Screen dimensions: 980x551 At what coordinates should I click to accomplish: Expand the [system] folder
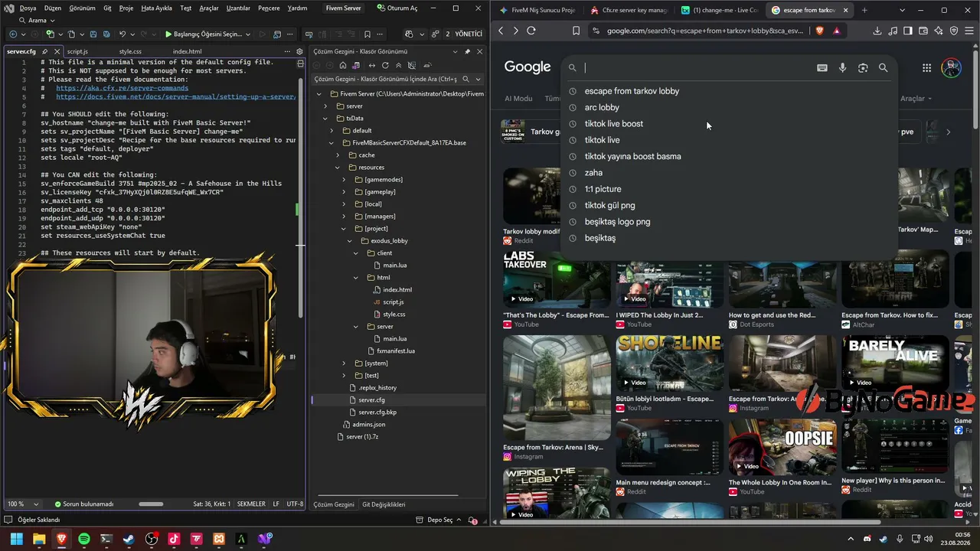pos(344,364)
